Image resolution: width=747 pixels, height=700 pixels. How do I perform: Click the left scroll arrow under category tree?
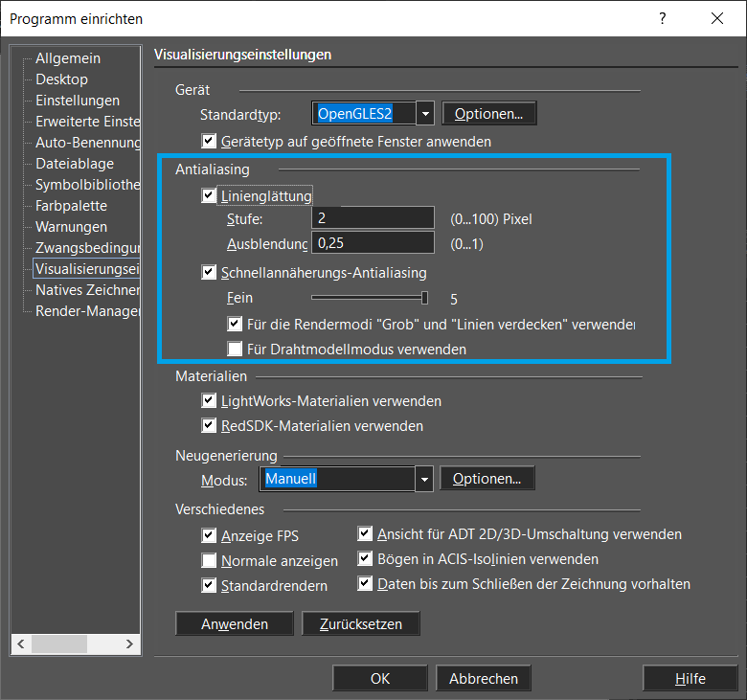point(21,644)
